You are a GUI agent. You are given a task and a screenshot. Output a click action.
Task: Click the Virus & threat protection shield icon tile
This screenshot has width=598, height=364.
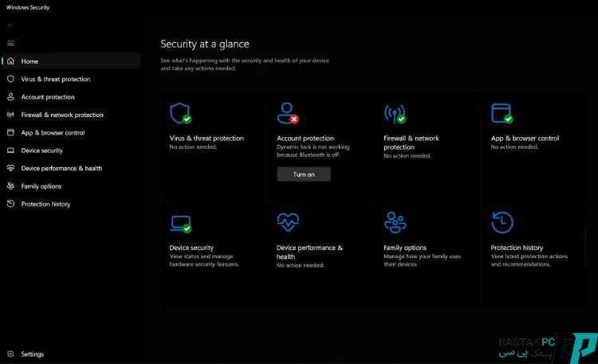(180, 113)
